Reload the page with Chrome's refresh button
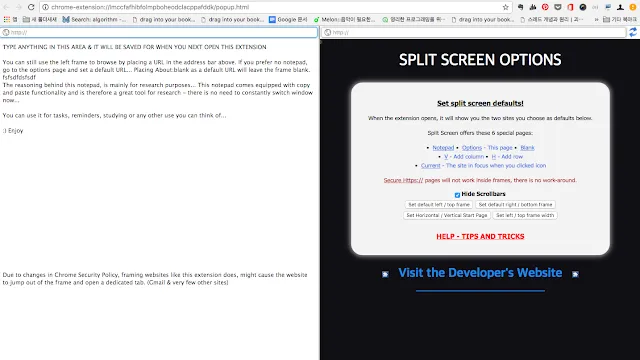The height and width of the screenshot is (360, 640). pyautogui.click(x=31, y=7)
